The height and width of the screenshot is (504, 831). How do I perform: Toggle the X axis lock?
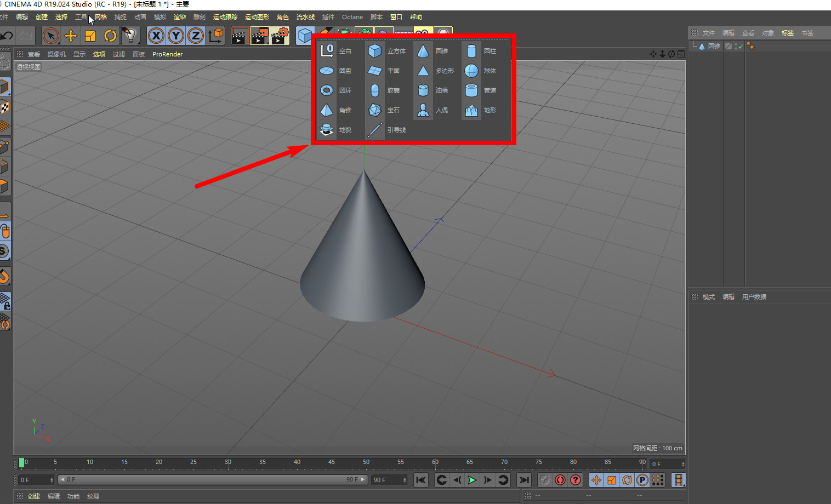pyautogui.click(x=156, y=36)
